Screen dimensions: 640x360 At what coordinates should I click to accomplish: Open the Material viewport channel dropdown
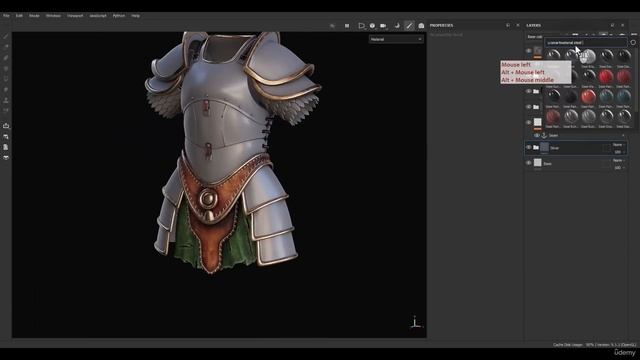(x=396, y=39)
